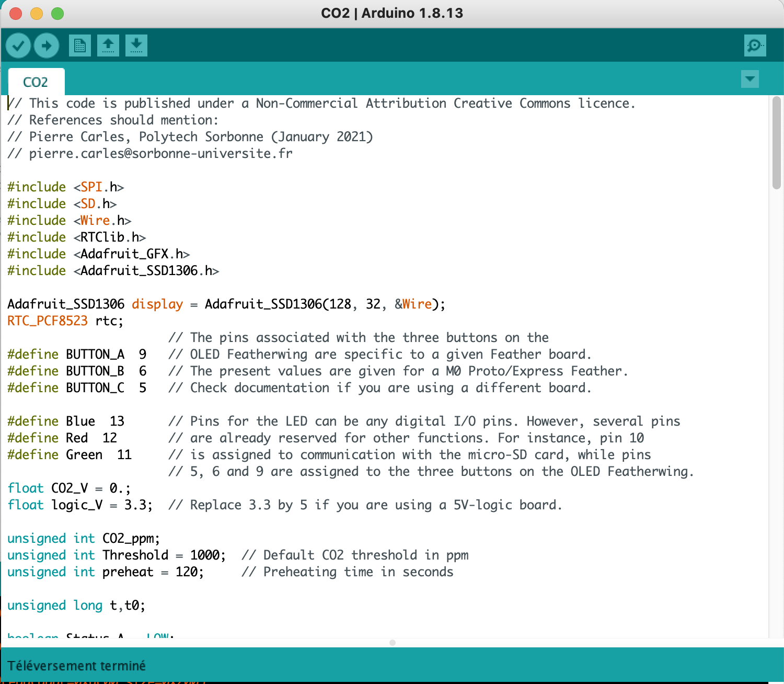Click the Upload arrow button
This screenshot has height=684, width=784.
[47, 46]
